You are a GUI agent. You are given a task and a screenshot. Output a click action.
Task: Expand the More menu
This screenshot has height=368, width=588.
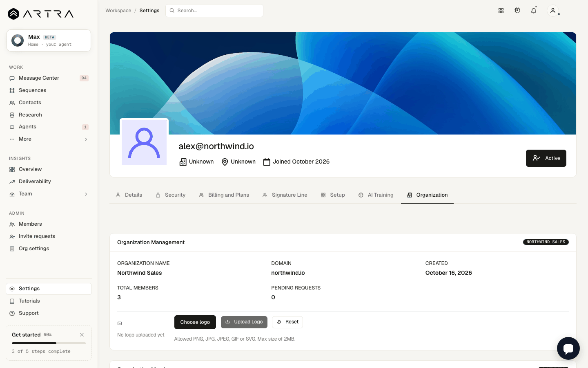[49, 139]
